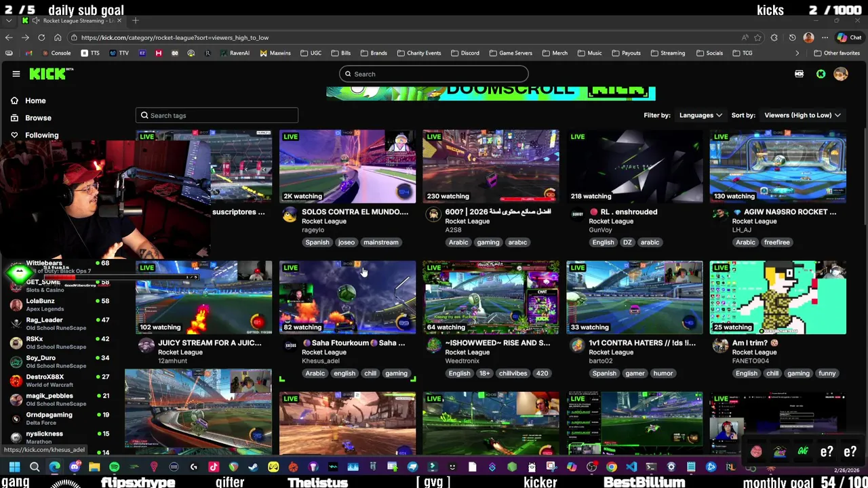Click the user avatar in Kick header
The width and height of the screenshot is (868, 488).
click(x=841, y=74)
